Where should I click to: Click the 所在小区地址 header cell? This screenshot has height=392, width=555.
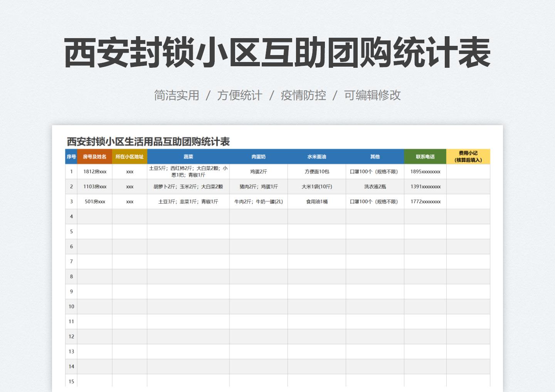tap(129, 156)
